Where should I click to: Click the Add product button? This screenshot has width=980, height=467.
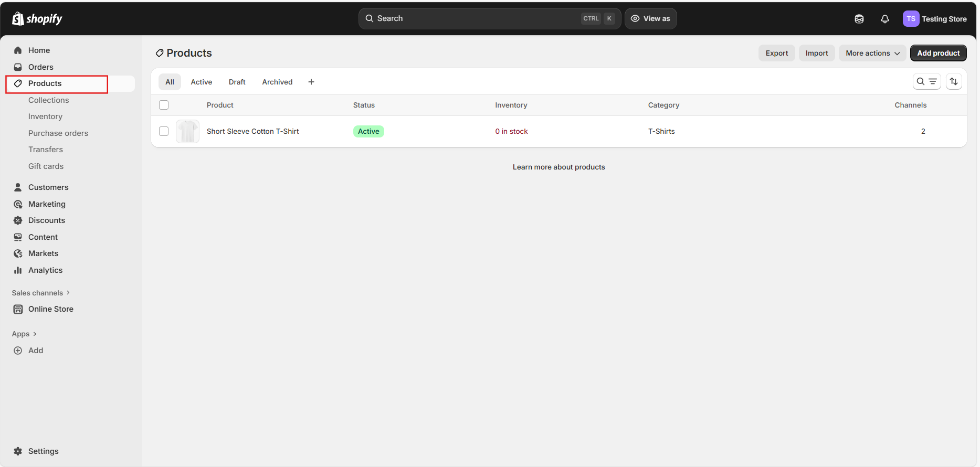pyautogui.click(x=937, y=53)
